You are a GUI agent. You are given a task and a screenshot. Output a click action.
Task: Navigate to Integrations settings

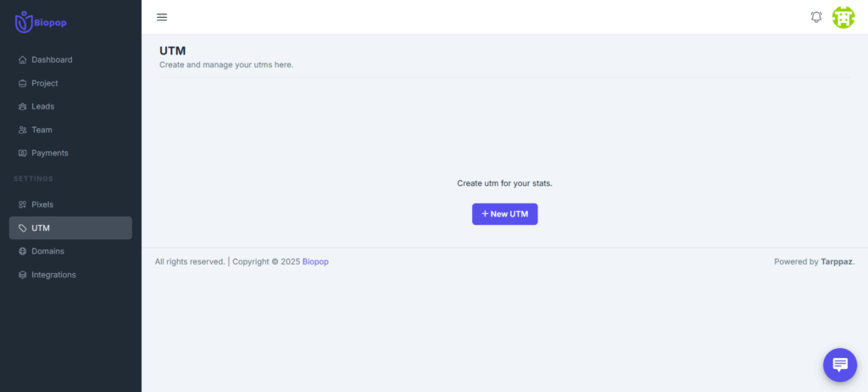[x=53, y=275]
